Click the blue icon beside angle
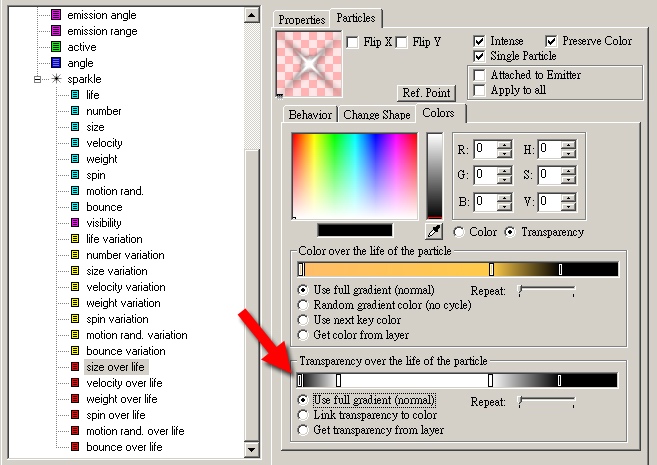 [x=55, y=63]
